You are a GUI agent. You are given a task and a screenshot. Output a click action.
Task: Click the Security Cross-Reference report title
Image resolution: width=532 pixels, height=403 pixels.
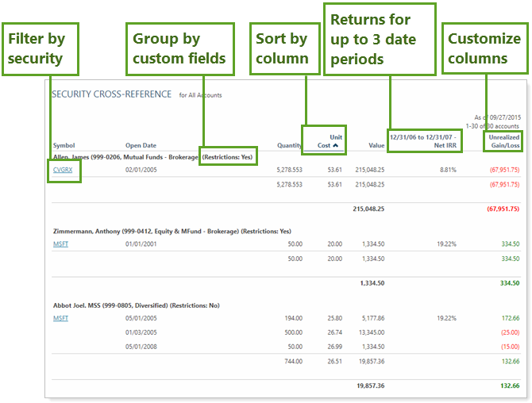coord(111,94)
